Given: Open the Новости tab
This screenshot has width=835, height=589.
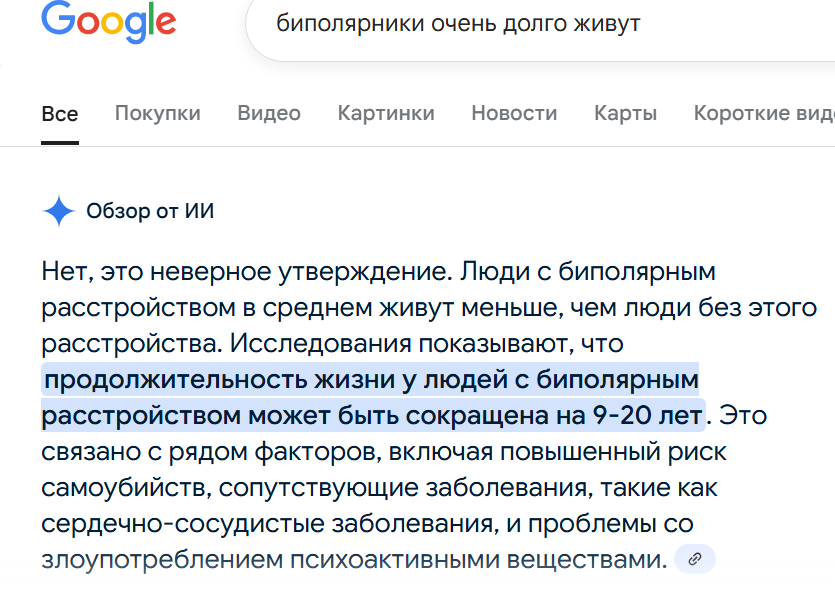Looking at the screenshot, I should (514, 113).
